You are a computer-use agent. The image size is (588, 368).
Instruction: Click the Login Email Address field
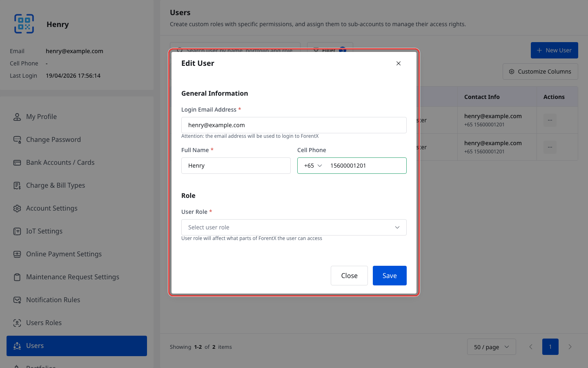click(x=294, y=125)
